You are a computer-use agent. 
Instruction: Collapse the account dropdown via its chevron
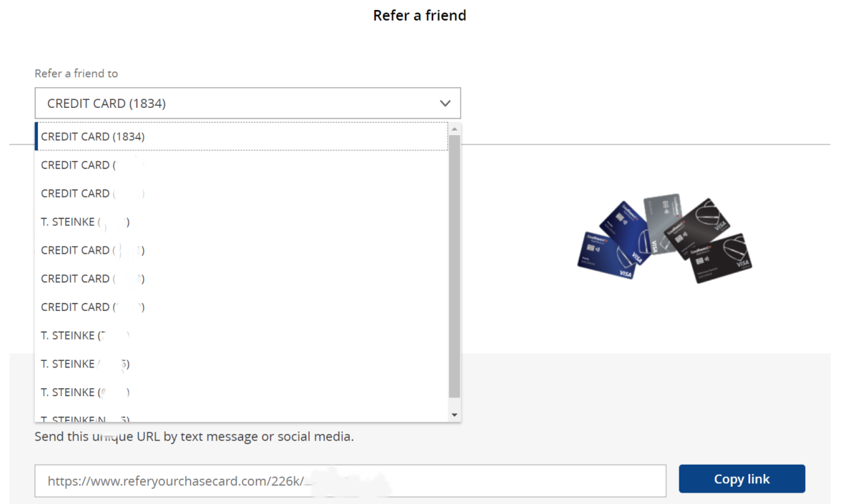point(445,103)
